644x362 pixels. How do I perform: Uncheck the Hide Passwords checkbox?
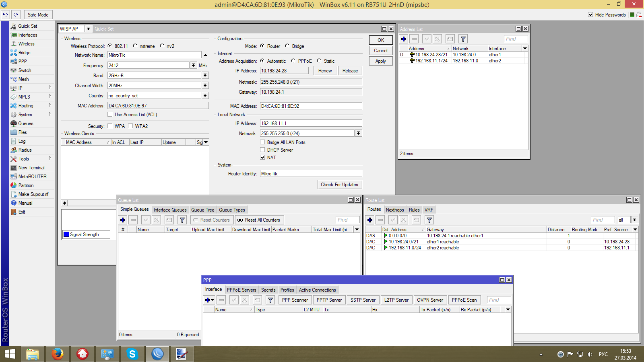point(590,15)
